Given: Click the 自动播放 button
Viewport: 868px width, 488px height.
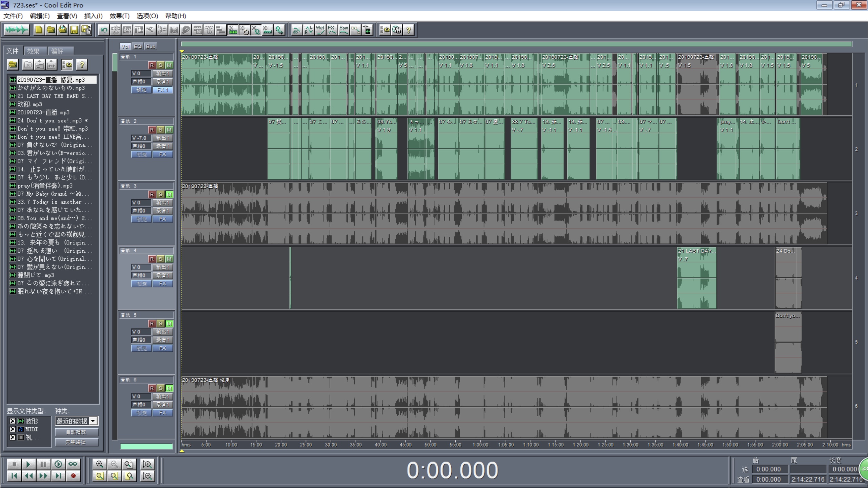Looking at the screenshot, I should pos(76,432).
